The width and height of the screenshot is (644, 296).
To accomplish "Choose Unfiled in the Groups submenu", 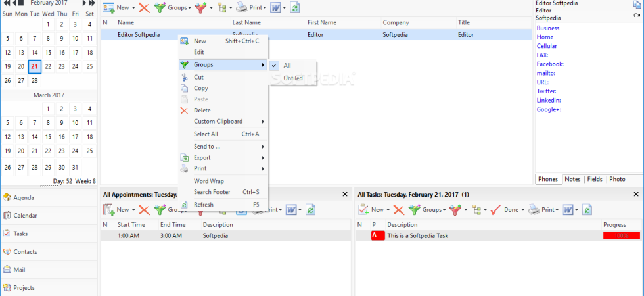I will point(292,78).
